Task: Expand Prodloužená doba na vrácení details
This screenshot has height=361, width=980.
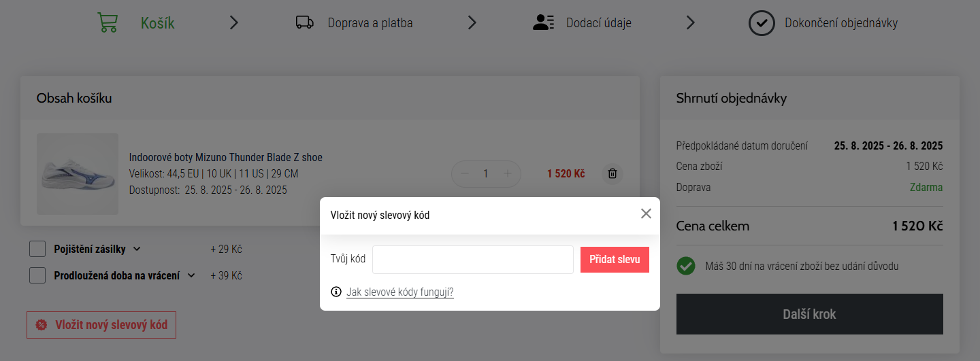Action: tap(191, 275)
